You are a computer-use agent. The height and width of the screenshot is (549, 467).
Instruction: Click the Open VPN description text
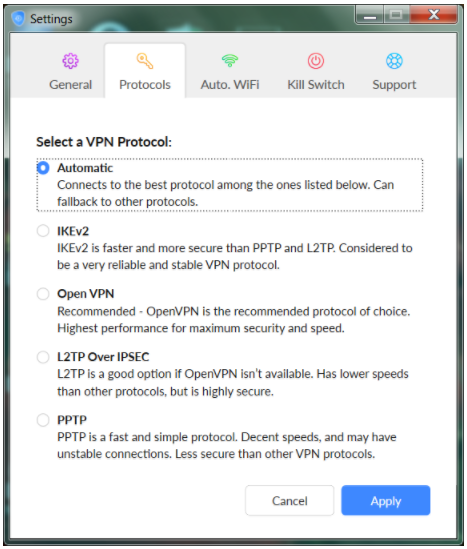click(x=234, y=320)
